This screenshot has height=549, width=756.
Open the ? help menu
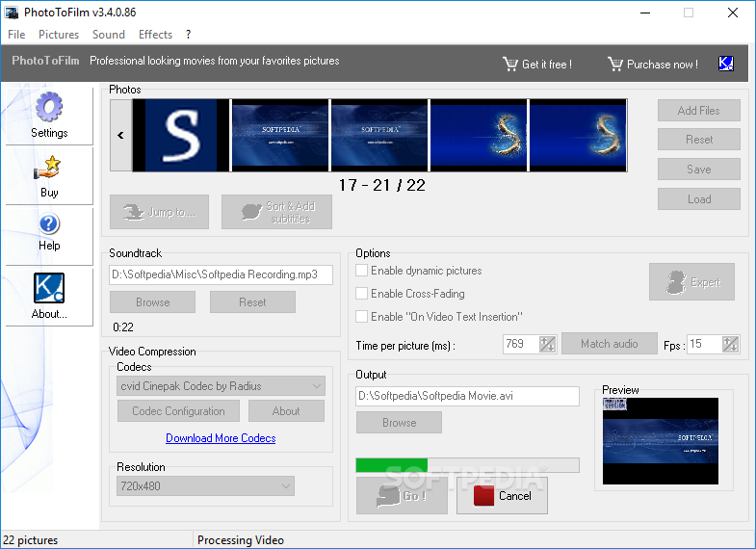pos(188,35)
